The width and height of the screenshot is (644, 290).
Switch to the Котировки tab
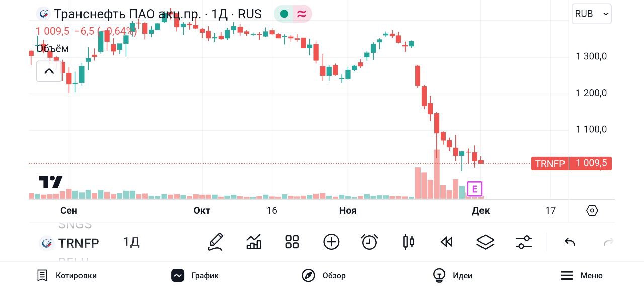click(67, 276)
